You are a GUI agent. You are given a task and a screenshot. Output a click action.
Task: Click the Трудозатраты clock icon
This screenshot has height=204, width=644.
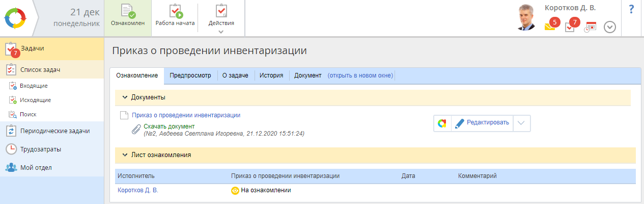[11, 149]
